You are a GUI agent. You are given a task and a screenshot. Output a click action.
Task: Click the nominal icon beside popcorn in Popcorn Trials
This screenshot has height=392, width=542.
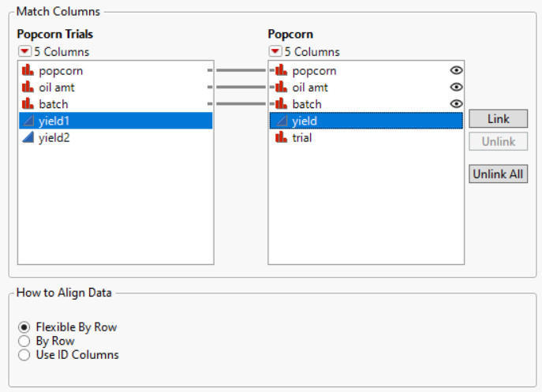pyautogui.click(x=28, y=71)
